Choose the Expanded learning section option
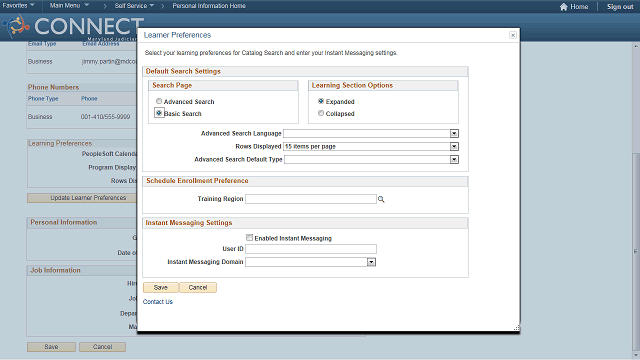 (321, 101)
